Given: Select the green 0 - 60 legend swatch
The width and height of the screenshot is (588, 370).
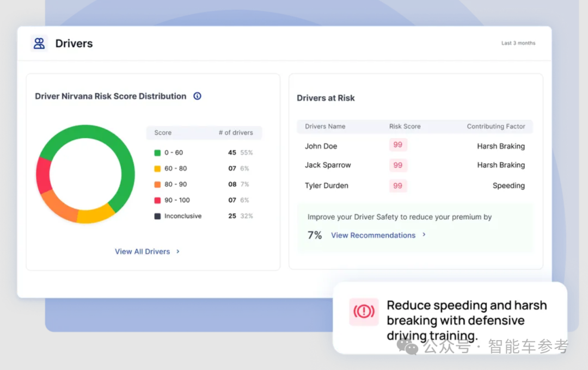Looking at the screenshot, I should pyautogui.click(x=157, y=152).
